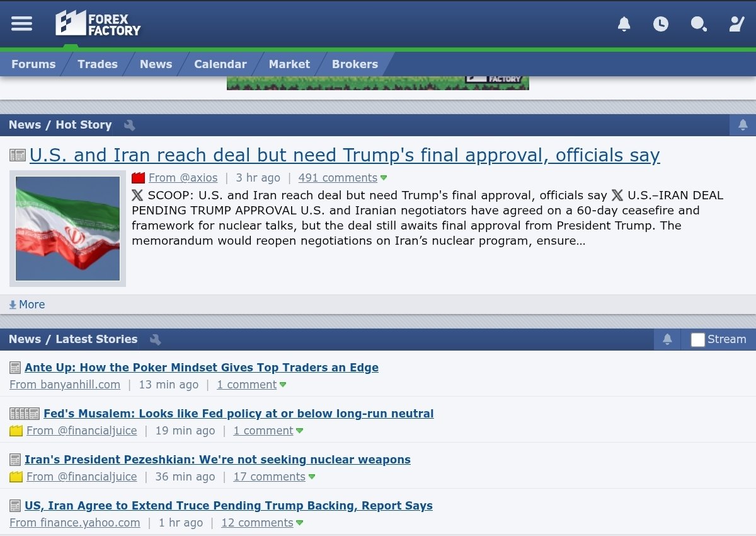Click news icon beside U.S. and Iran headline
756x536 pixels.
(x=18, y=155)
